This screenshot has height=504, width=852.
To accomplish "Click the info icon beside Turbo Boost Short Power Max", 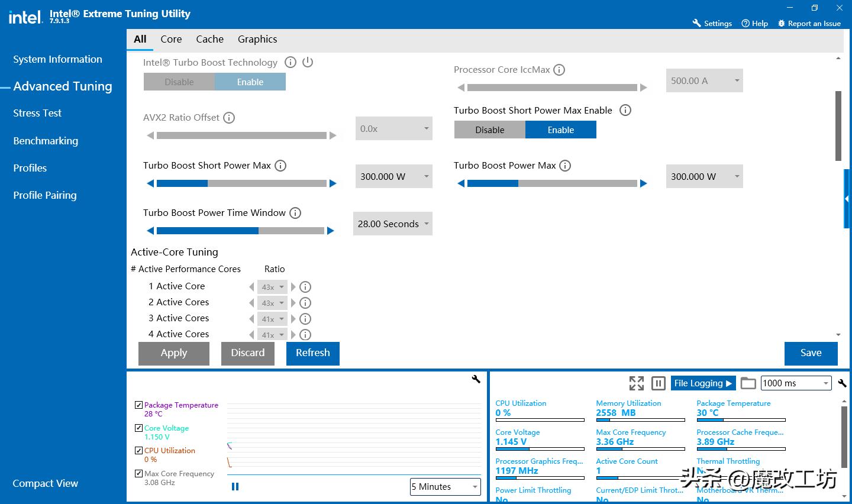I will [281, 166].
